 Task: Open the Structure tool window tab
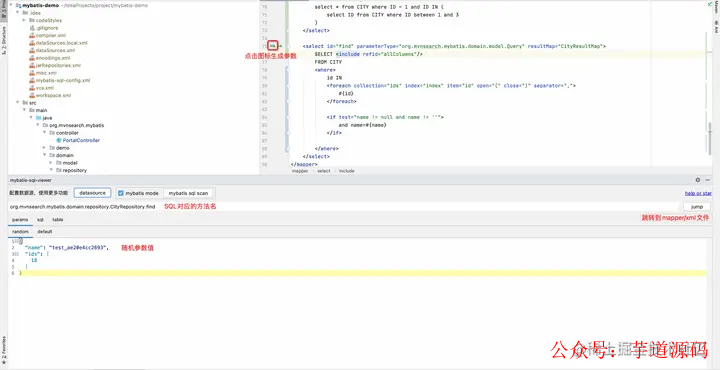[x=4, y=41]
